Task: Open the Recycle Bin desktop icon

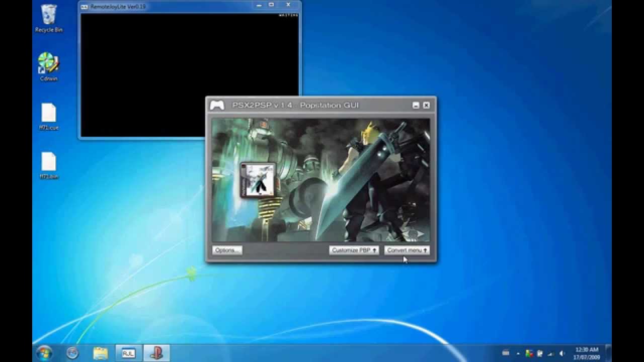Action: (x=49, y=19)
